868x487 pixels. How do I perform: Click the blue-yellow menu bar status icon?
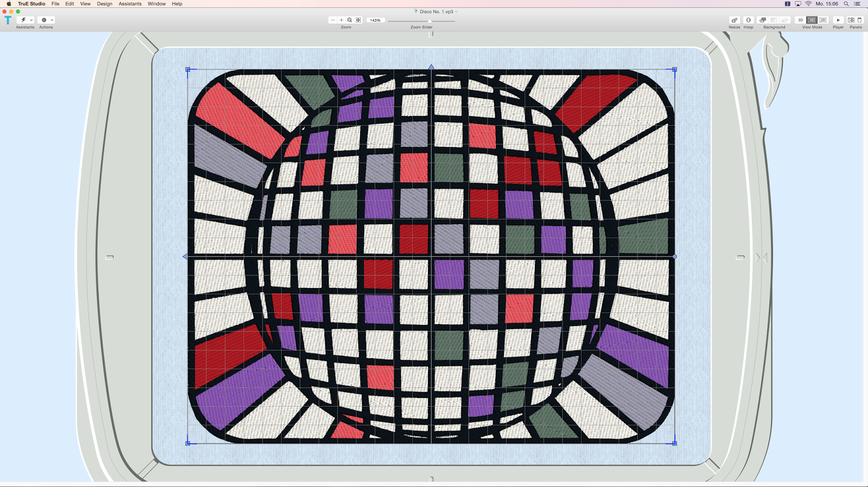788,4
